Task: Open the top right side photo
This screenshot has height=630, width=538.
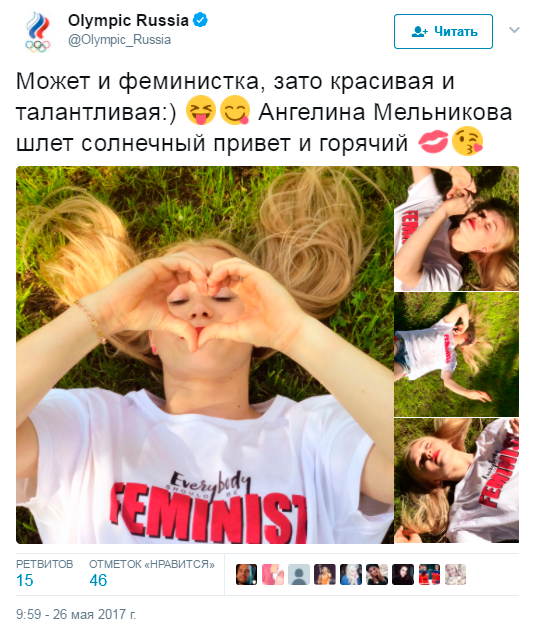Action: [x=456, y=229]
